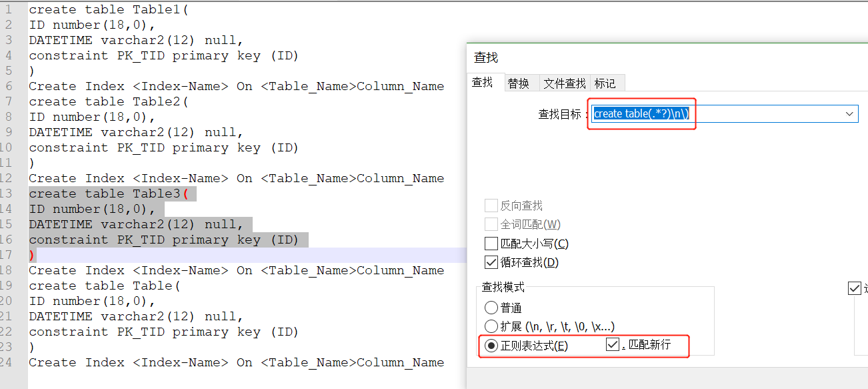Click line 18 Create Index statement
This screenshot has height=389, width=868.
pos(236,270)
